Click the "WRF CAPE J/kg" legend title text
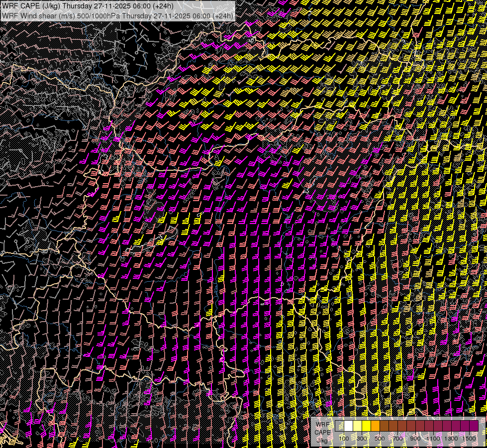The width and height of the screenshot is (487, 448). 322,432
